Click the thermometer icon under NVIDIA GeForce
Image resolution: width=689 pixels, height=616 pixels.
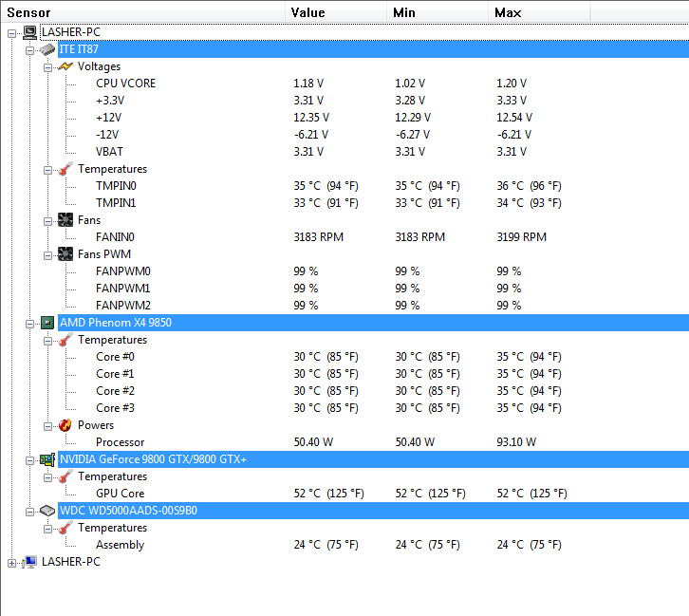tap(65, 476)
